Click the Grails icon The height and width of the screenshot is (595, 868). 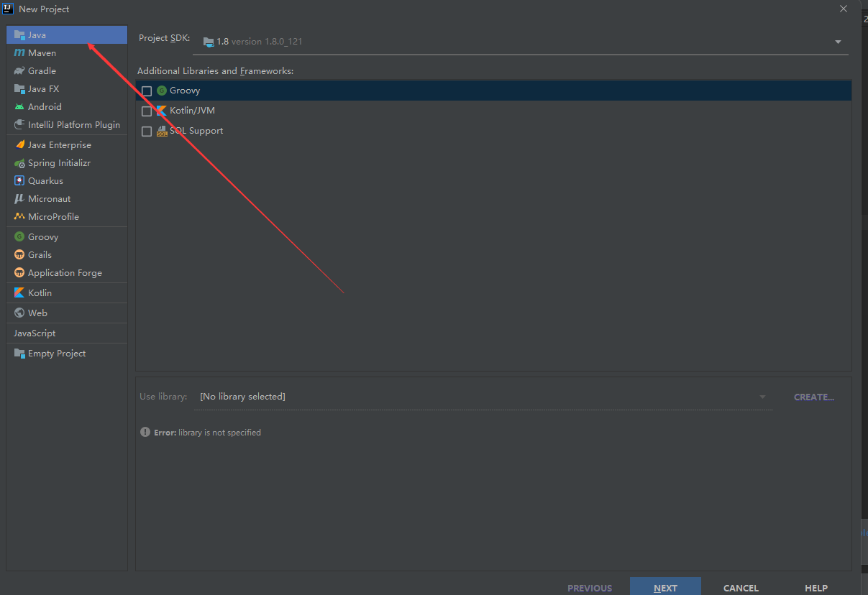click(x=19, y=254)
